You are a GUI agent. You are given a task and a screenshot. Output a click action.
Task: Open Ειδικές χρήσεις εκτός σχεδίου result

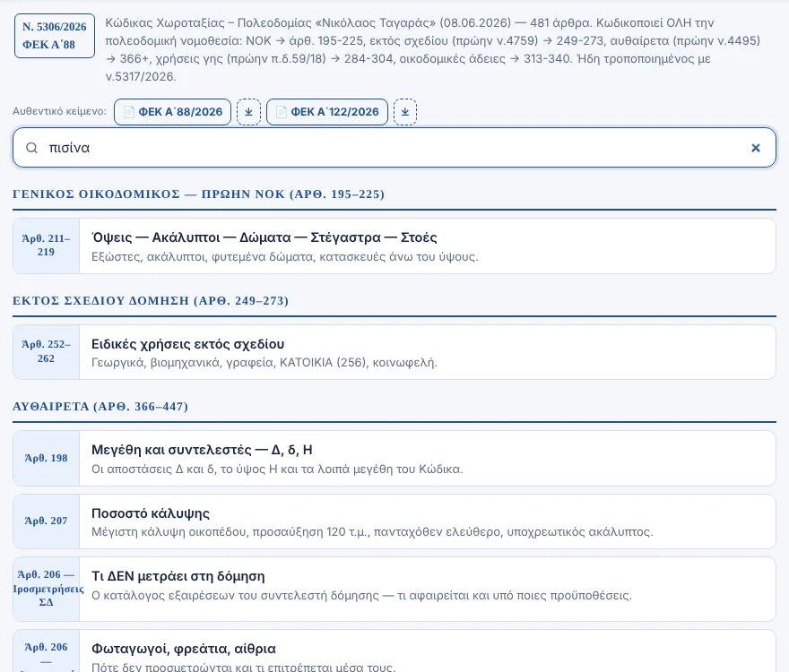[x=394, y=352]
